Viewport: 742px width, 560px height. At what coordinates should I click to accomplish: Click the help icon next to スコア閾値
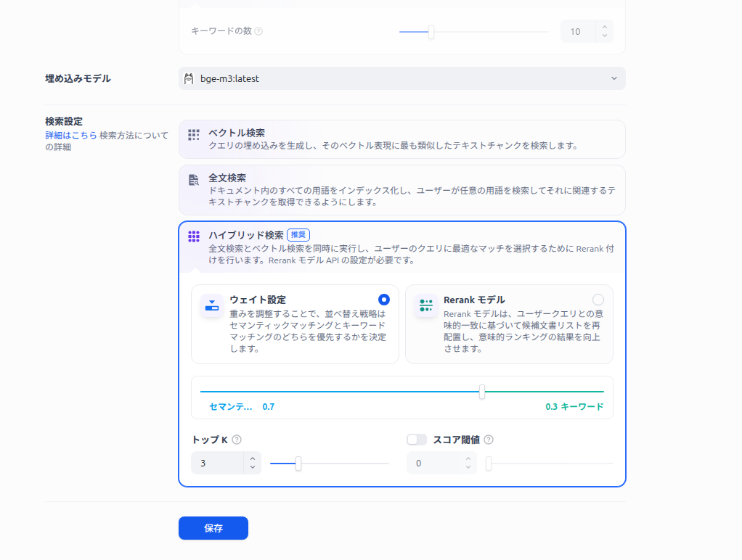pyautogui.click(x=489, y=440)
